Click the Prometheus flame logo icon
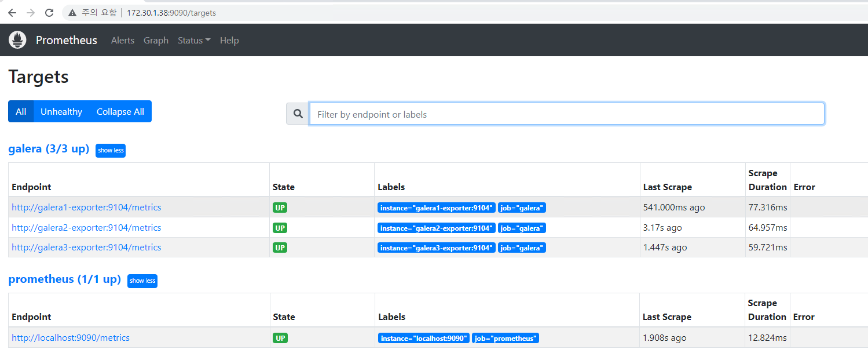868x353 pixels. (18, 40)
